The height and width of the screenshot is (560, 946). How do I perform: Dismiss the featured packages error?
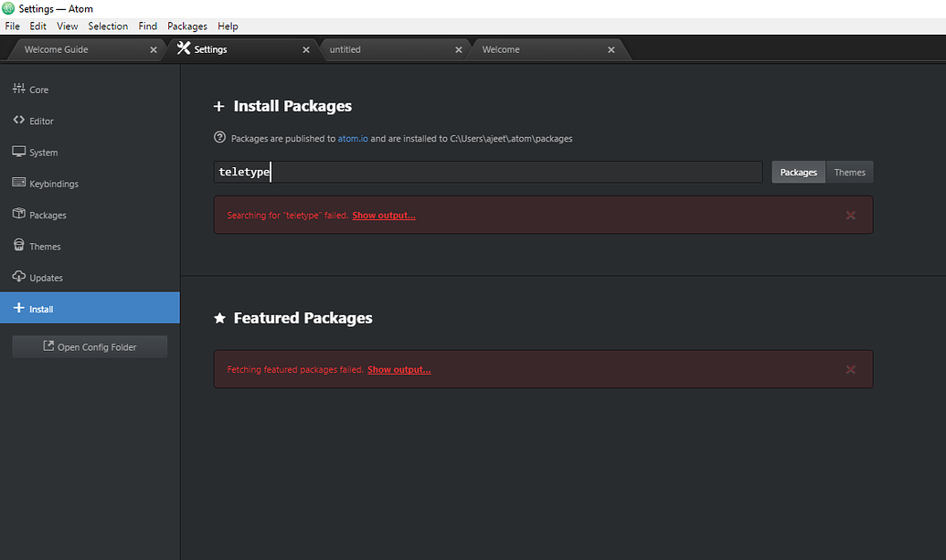coord(850,369)
